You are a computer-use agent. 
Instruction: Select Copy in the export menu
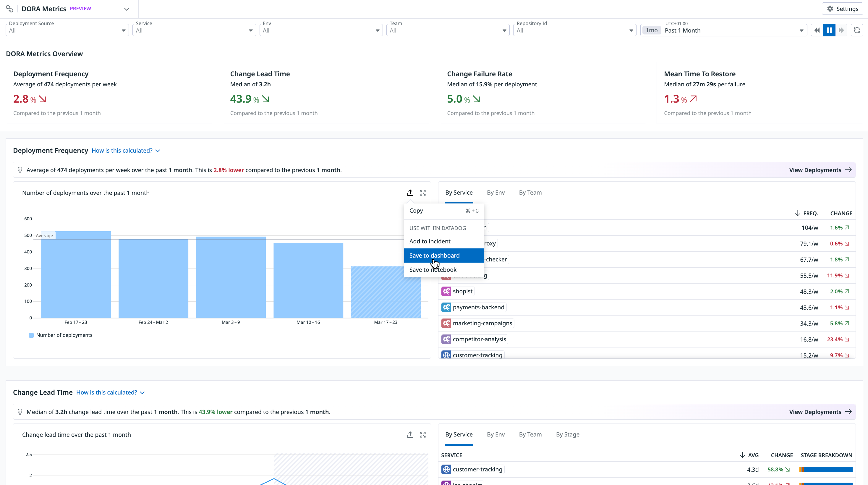[x=444, y=211]
